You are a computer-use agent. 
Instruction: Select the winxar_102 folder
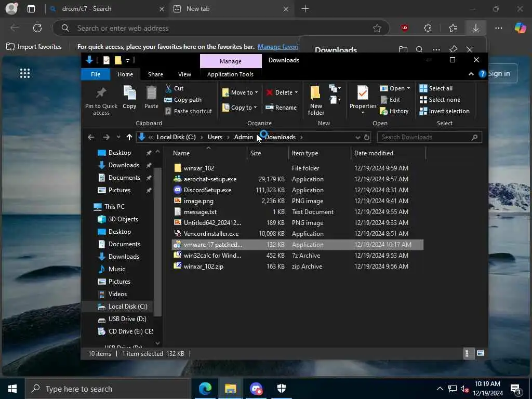(x=198, y=168)
